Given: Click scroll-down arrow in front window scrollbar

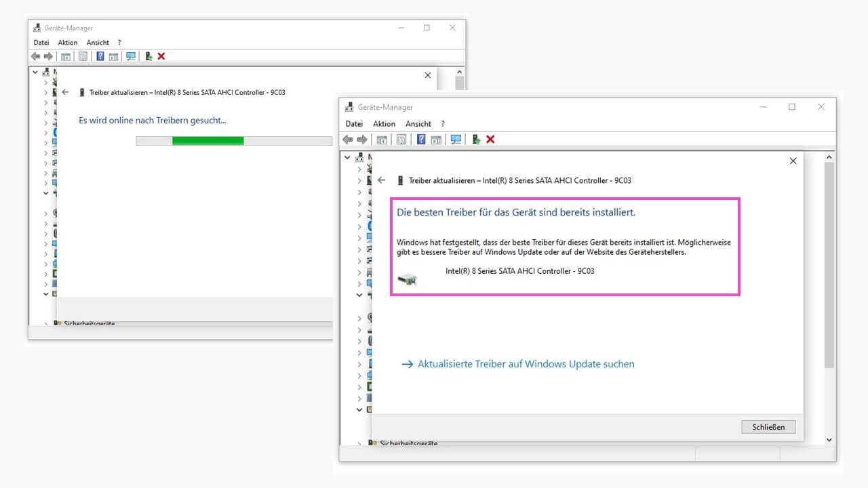Looking at the screenshot, I should 829,439.
